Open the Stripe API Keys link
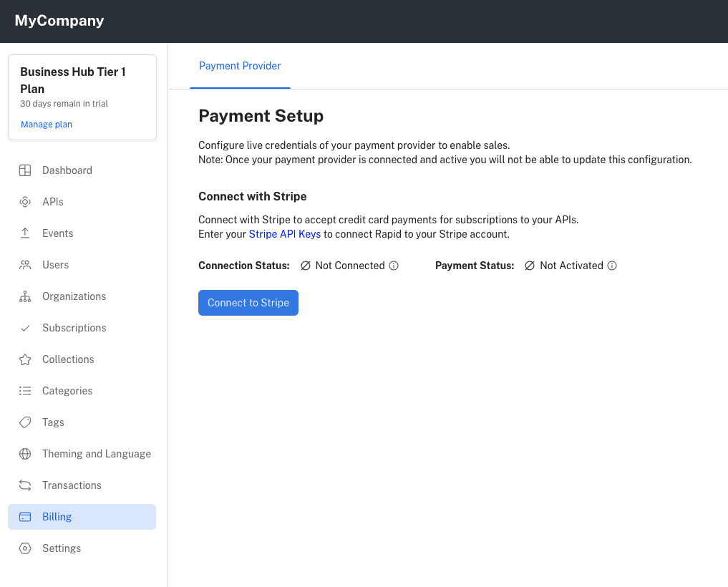The image size is (728, 587). (285, 234)
